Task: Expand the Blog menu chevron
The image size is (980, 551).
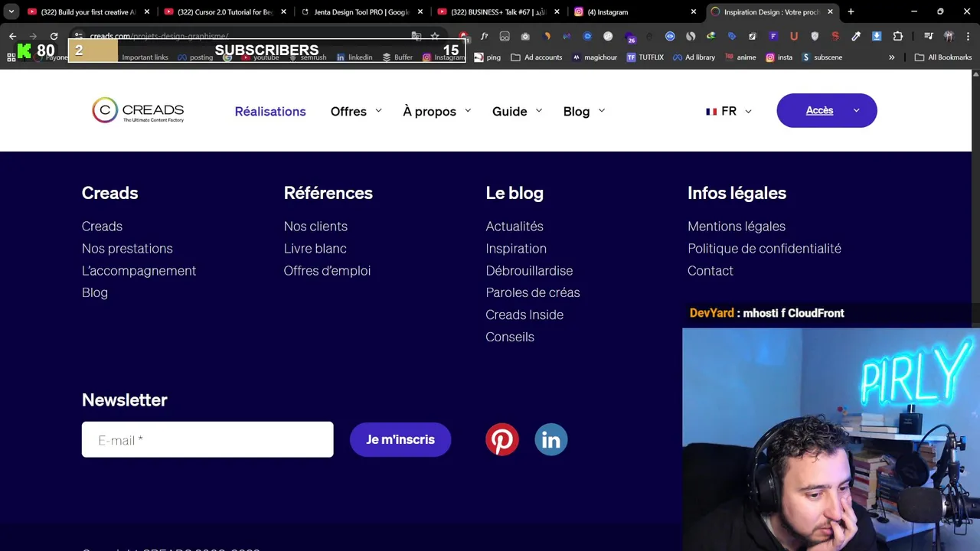Action: click(602, 111)
